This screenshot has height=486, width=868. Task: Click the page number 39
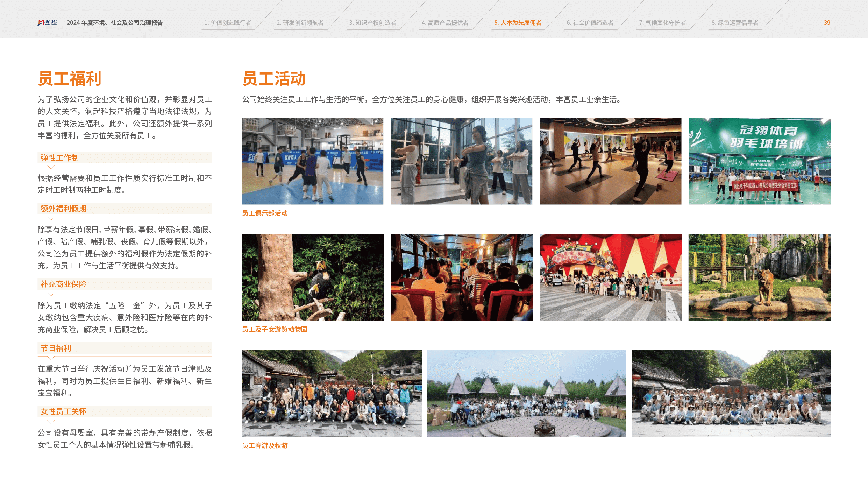pos(827,23)
